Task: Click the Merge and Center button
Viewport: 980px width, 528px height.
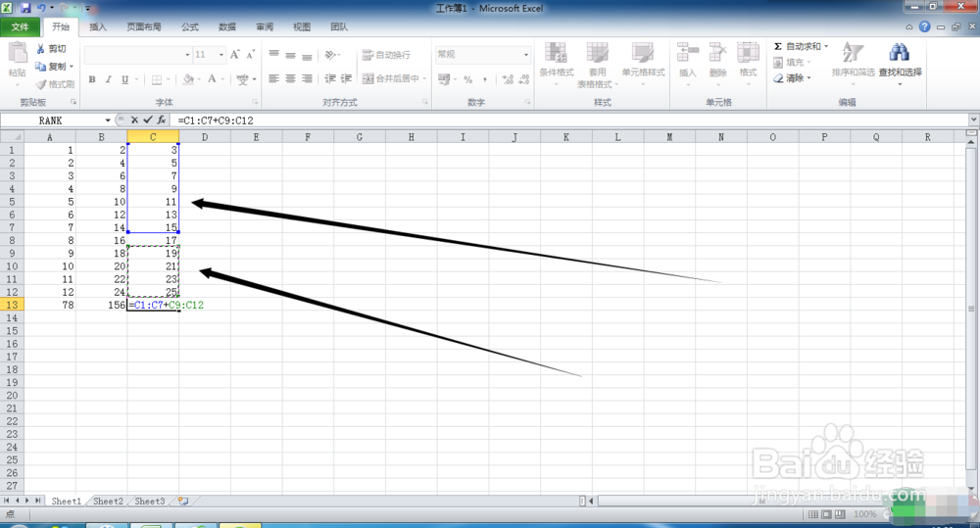Action: pos(391,78)
